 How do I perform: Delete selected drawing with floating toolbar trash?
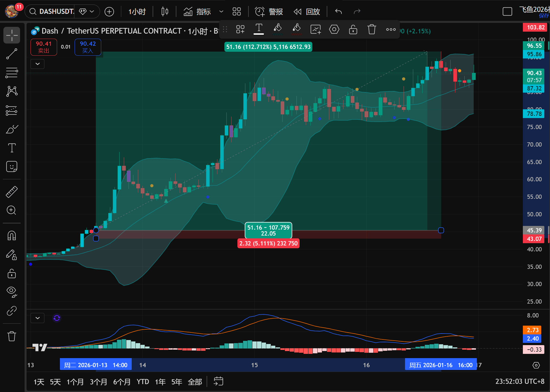coord(372,29)
